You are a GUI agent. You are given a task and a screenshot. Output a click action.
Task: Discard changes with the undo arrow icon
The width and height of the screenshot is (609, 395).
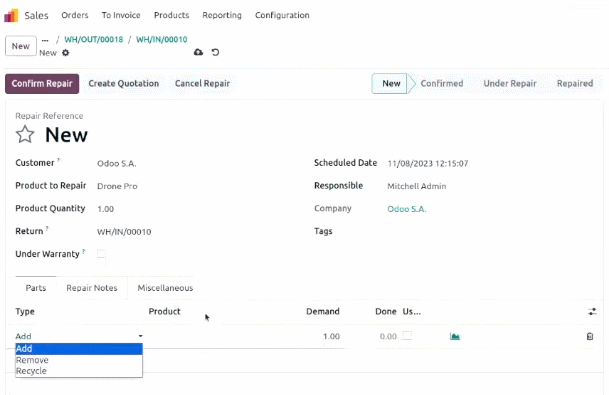point(216,52)
